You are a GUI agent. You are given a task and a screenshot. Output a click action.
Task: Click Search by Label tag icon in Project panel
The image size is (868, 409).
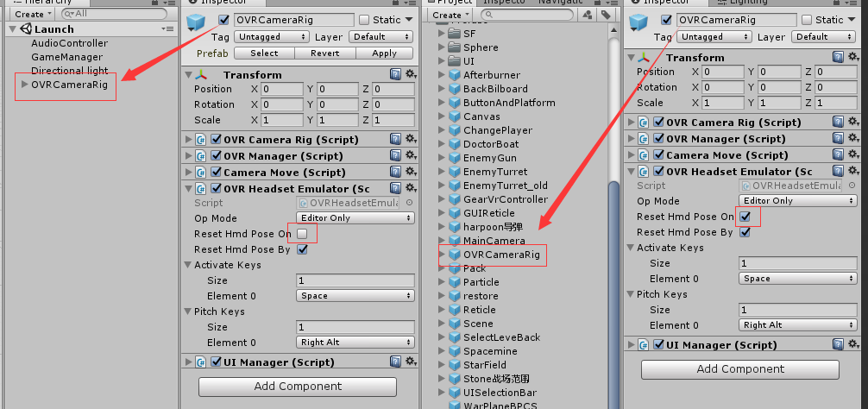(607, 15)
